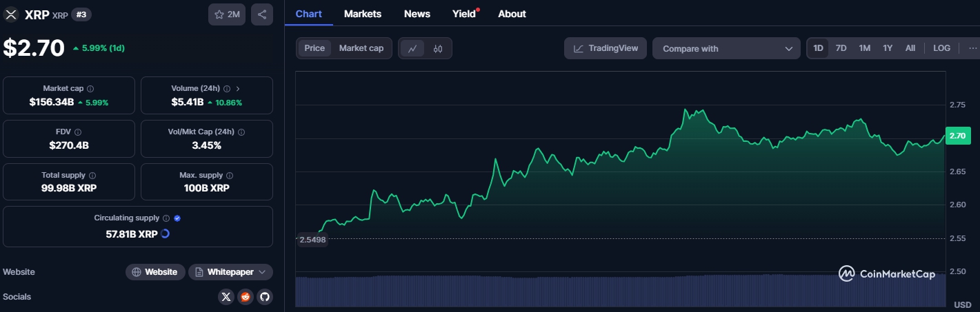
Task: Click the $270.4B FDV value
Action: (x=69, y=145)
